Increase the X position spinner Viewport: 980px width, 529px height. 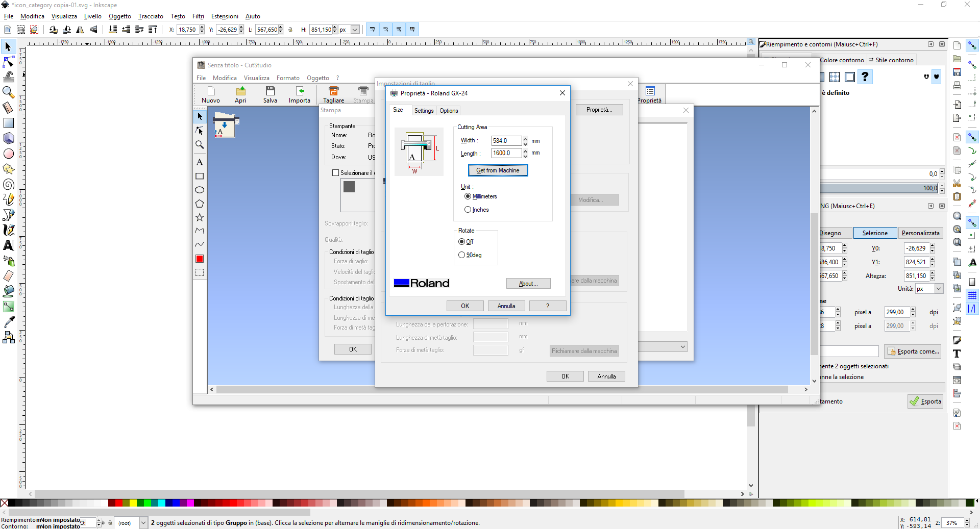202,28
